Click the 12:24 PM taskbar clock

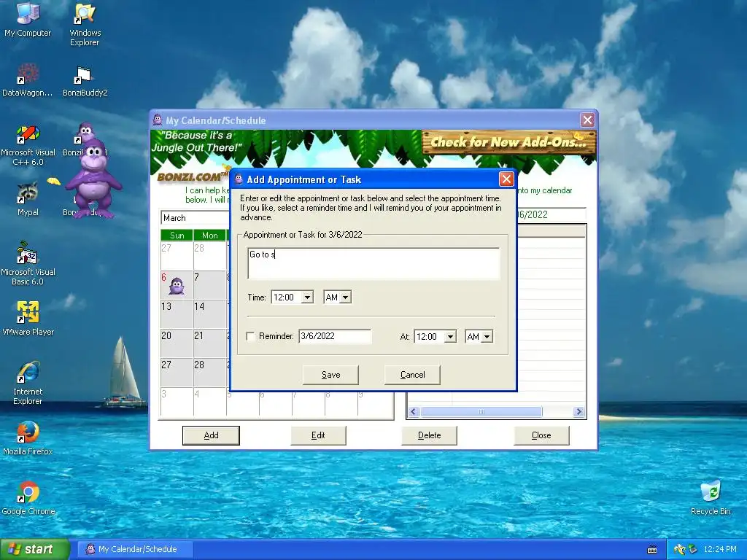point(720,549)
